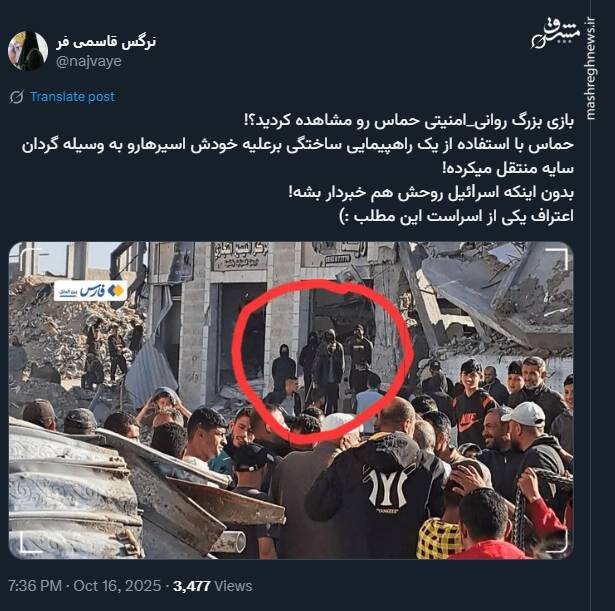
Task: Open the @najvaye handle link
Action: pyautogui.click(x=89, y=61)
